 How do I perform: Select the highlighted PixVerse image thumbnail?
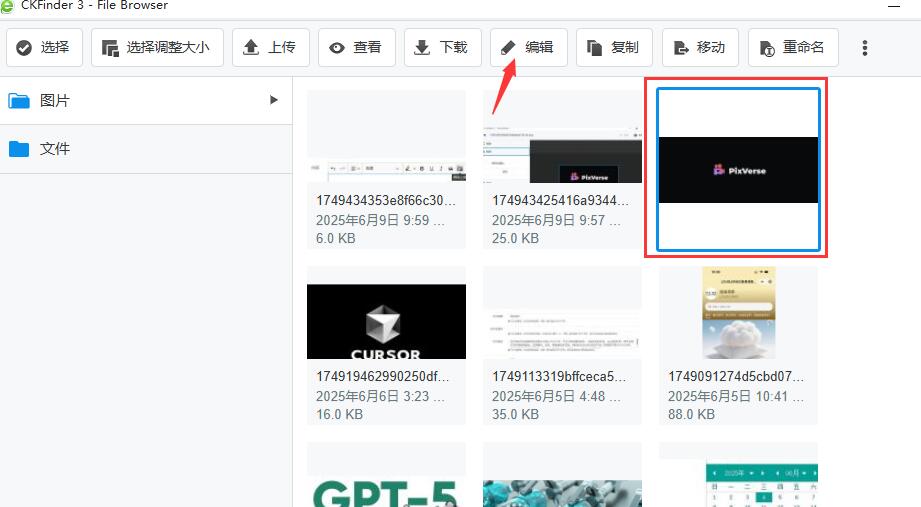[738, 170]
